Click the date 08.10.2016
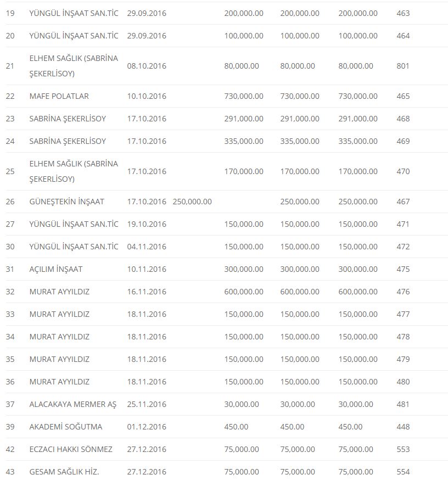The width and height of the screenshot is (448, 480). (146, 66)
